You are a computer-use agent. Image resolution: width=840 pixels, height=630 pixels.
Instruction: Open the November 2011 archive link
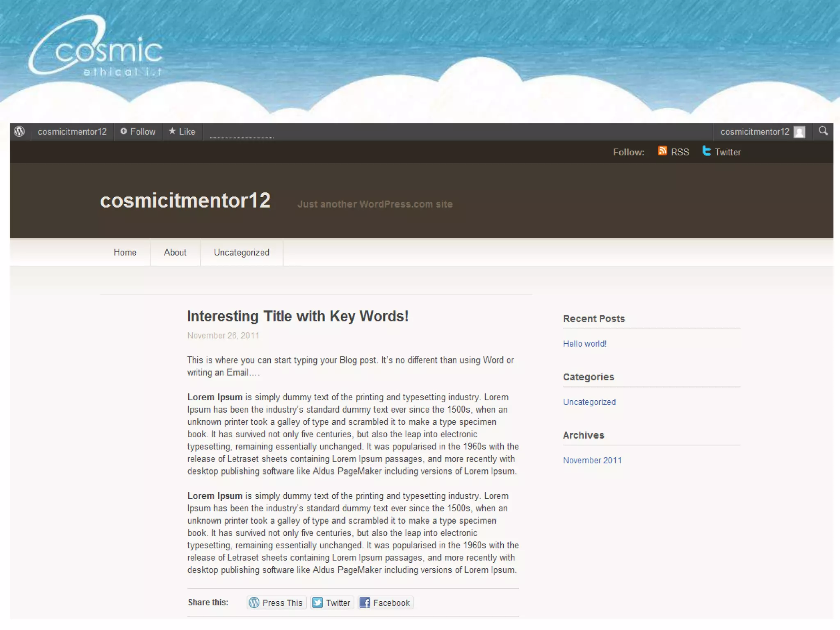coord(592,460)
